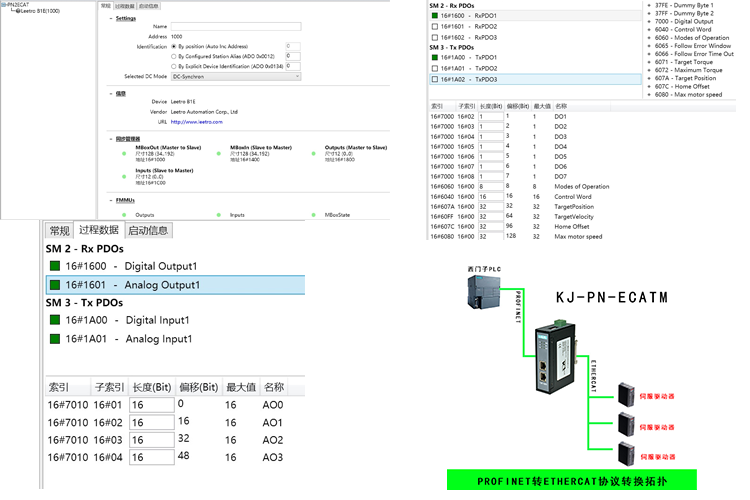The image size is (750, 500).
Task: Select the 6080 - Max motor speed object
Action: (x=688, y=95)
